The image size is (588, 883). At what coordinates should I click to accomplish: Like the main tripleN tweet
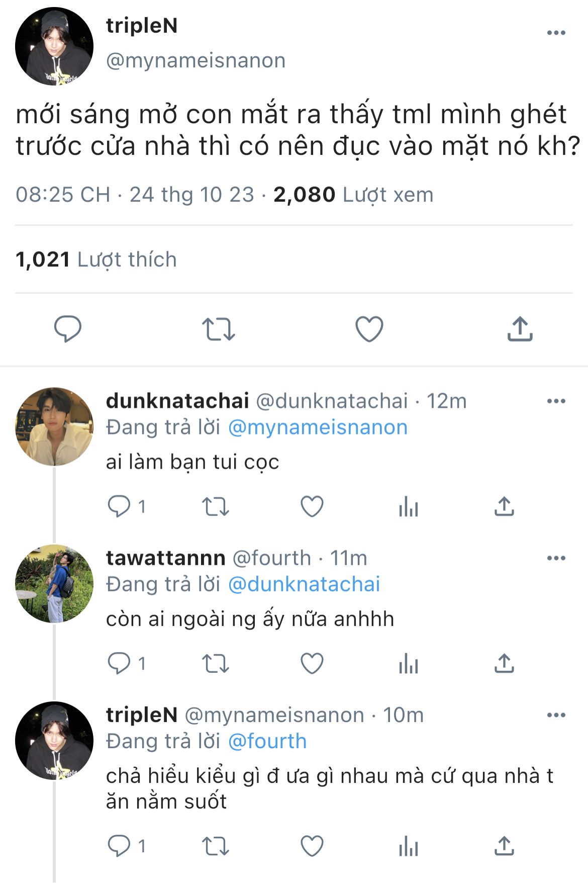coord(369,329)
